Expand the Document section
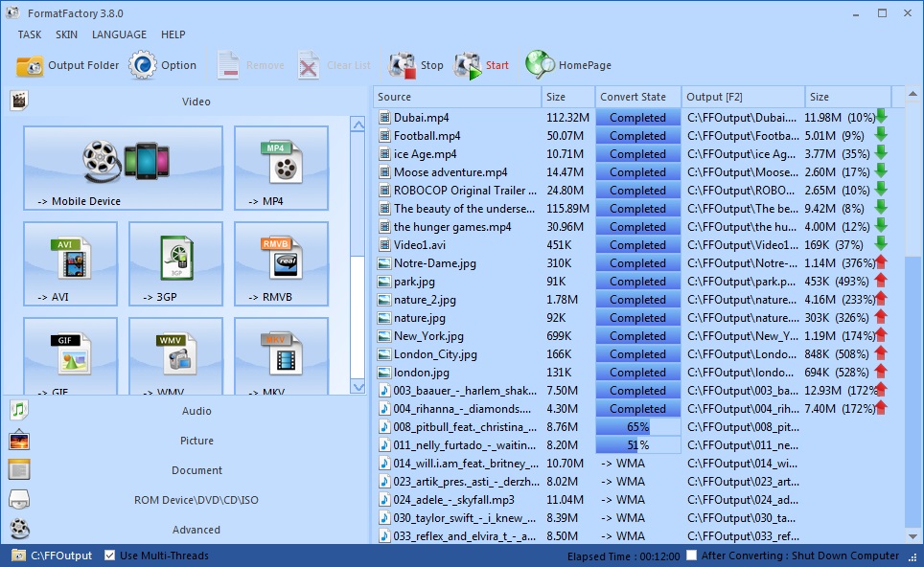Viewport: 924px width, 567px height. (x=196, y=470)
